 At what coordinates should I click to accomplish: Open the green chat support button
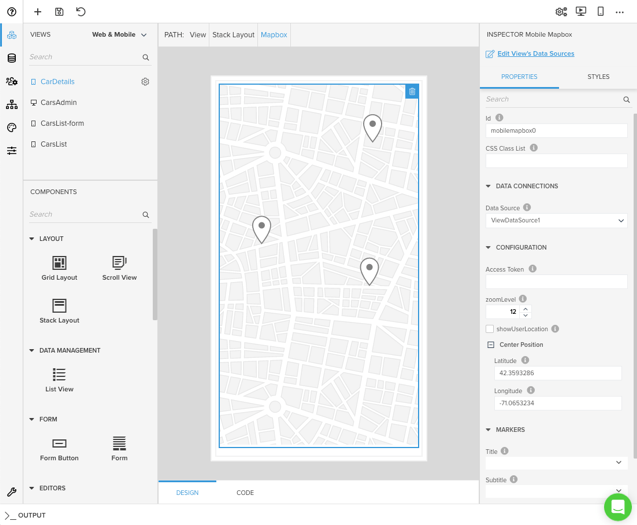[617, 507]
